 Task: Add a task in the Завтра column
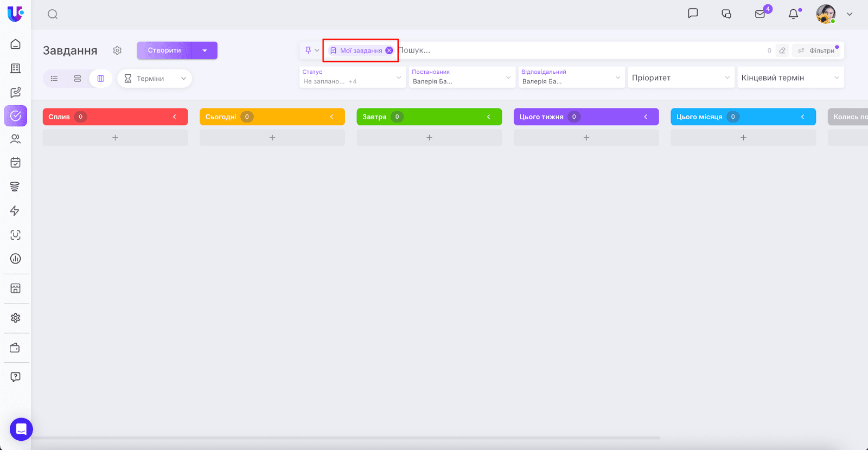click(429, 138)
